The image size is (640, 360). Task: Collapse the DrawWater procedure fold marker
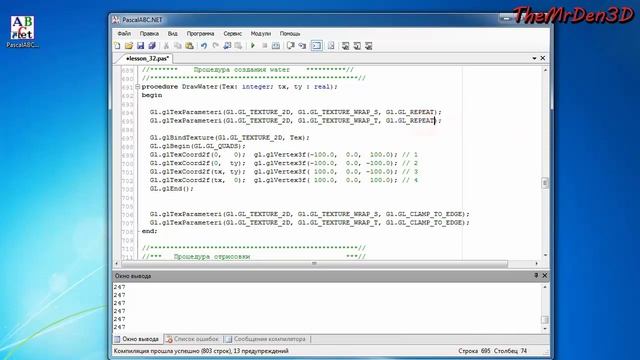138,87
